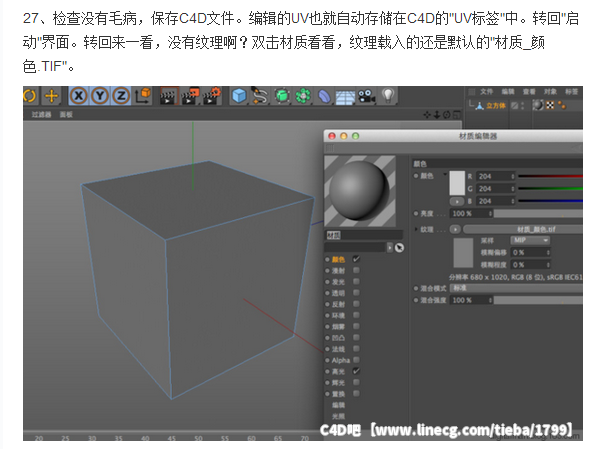
Task: Toggle X axis lock
Action: coord(79,95)
